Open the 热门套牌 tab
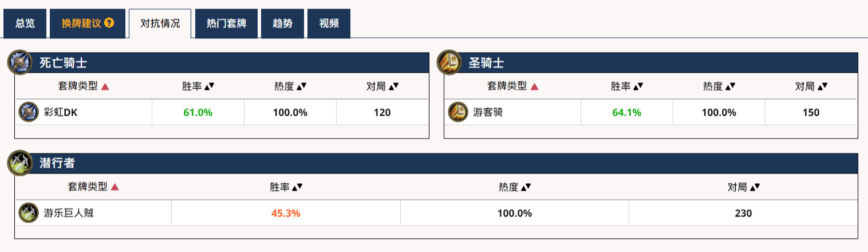 [x=226, y=23]
